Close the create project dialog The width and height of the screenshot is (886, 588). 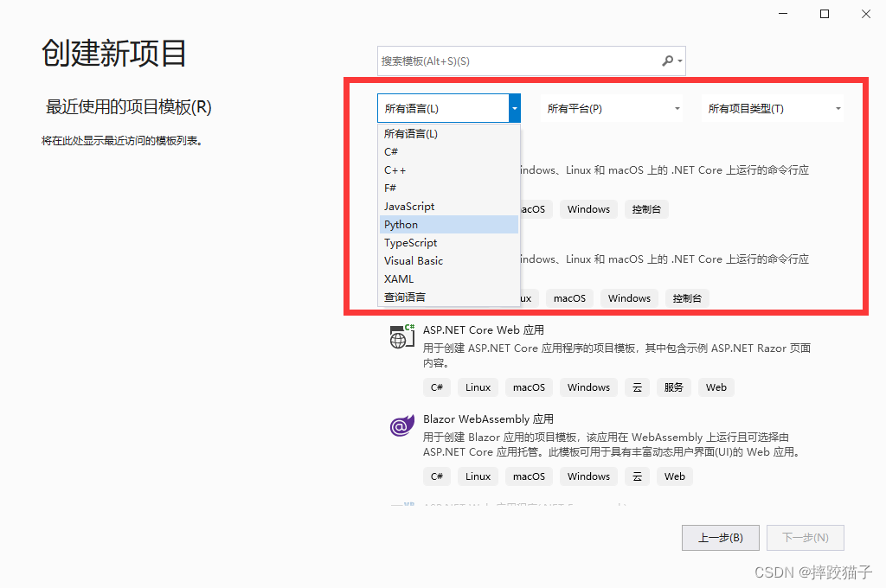[x=865, y=14]
